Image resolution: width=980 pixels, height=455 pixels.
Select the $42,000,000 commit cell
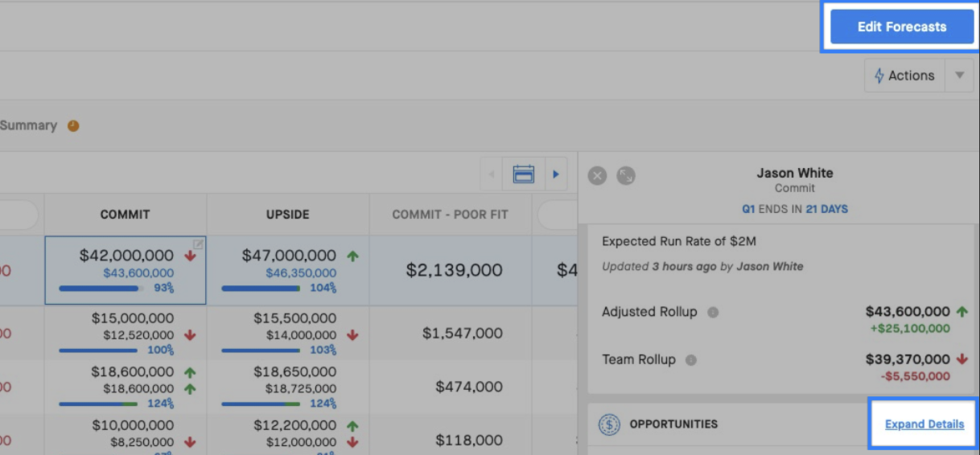coord(126,270)
